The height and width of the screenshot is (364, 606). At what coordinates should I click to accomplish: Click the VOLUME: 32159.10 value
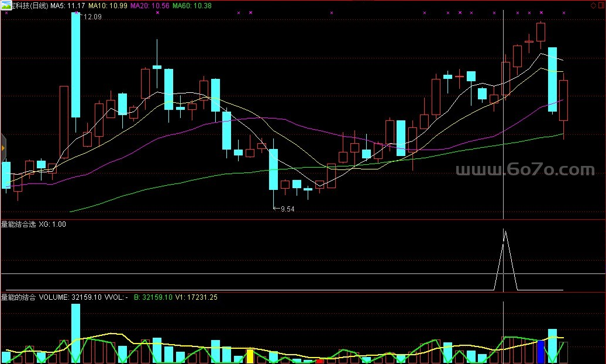(x=70, y=297)
